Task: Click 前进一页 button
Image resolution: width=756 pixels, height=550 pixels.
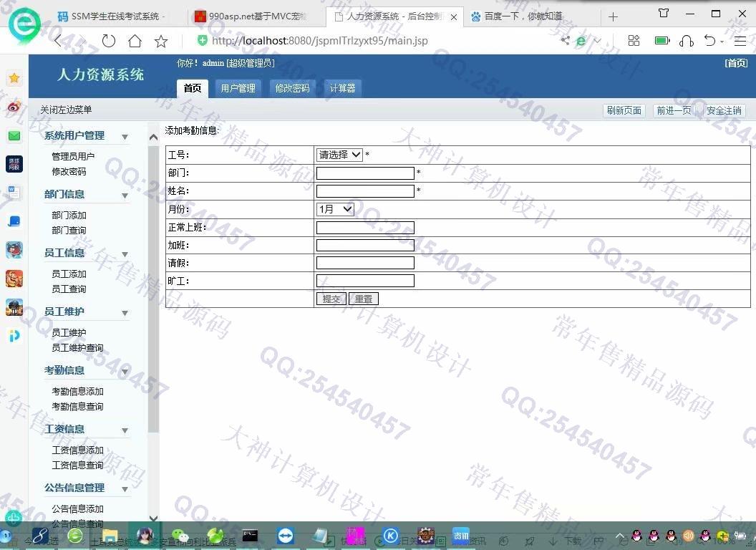Action: [x=674, y=110]
